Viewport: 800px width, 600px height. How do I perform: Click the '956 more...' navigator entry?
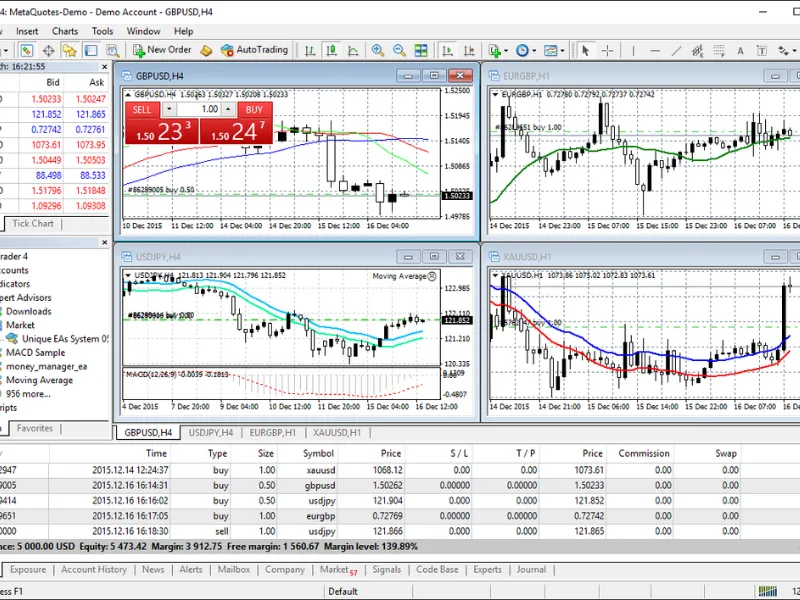(x=28, y=394)
